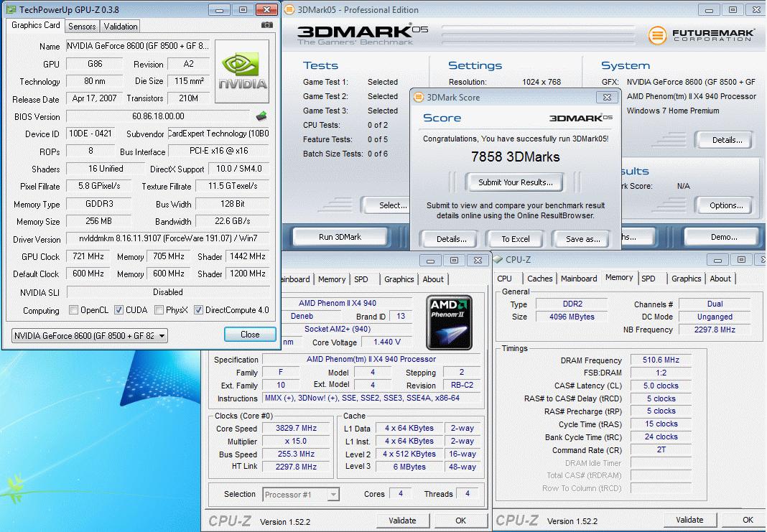Screen dimensions: 767x532
Task: Toggle the OpenCL checkbox
Action: [73, 309]
